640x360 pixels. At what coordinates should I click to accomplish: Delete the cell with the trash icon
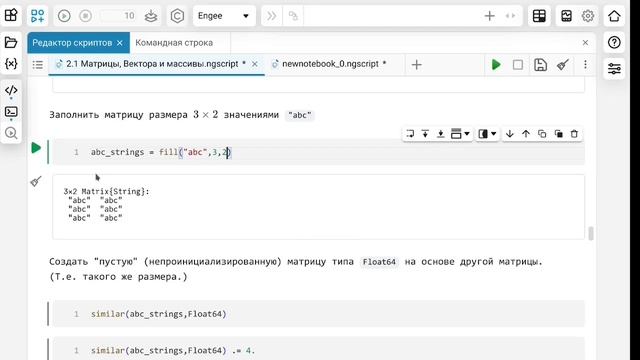tap(574, 134)
